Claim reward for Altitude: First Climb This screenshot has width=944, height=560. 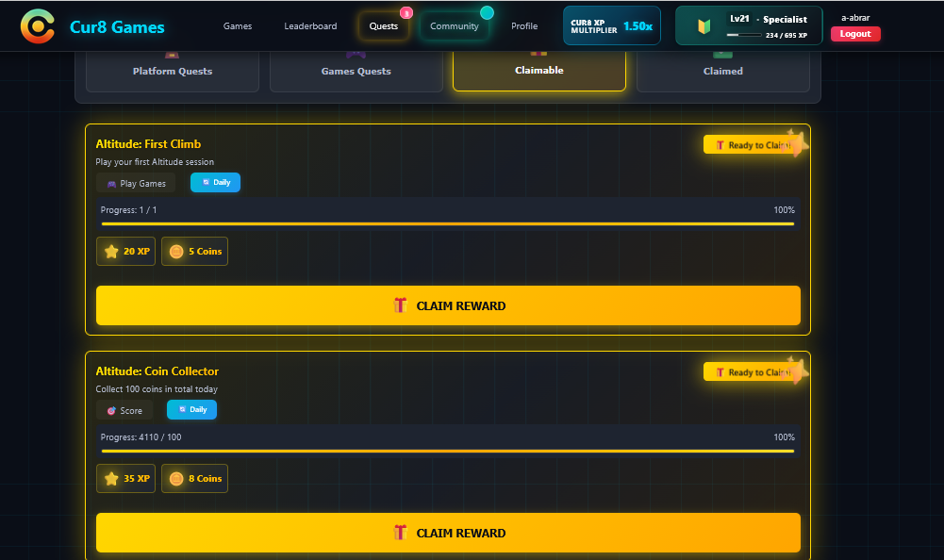point(448,305)
